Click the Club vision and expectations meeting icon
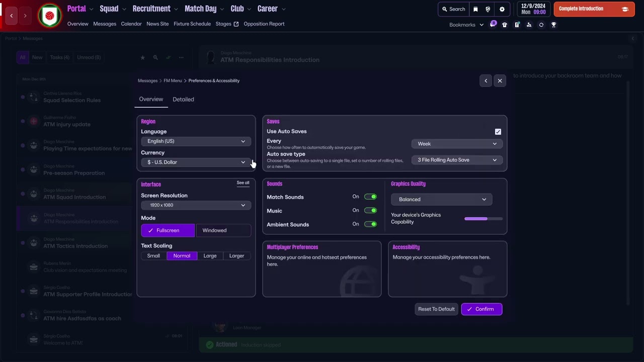644x362 pixels. 34,266
